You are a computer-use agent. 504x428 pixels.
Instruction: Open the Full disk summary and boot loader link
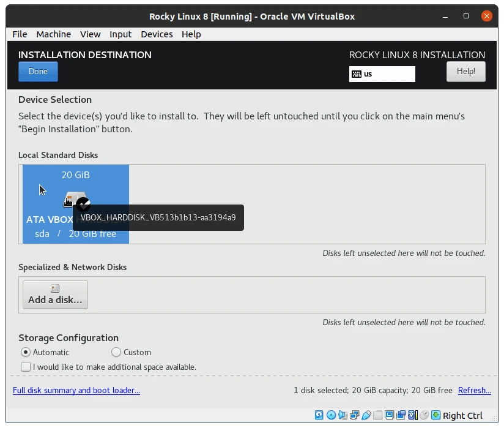tap(76, 390)
